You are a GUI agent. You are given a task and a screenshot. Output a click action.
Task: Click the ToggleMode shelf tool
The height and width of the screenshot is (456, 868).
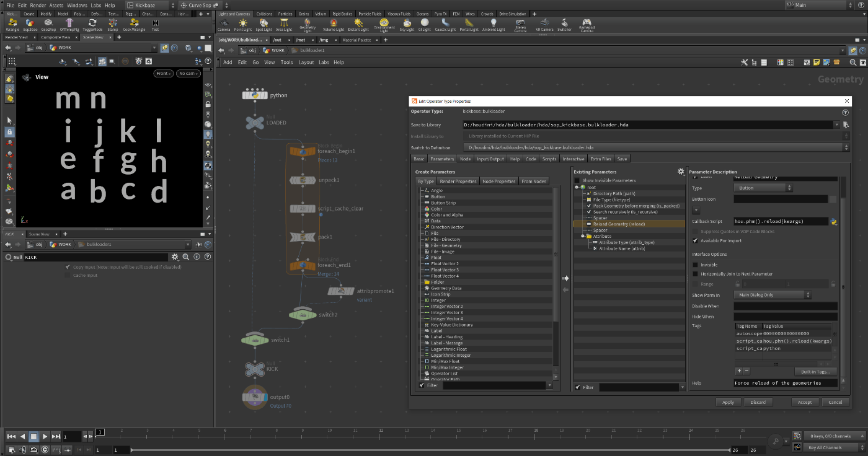pos(92,25)
